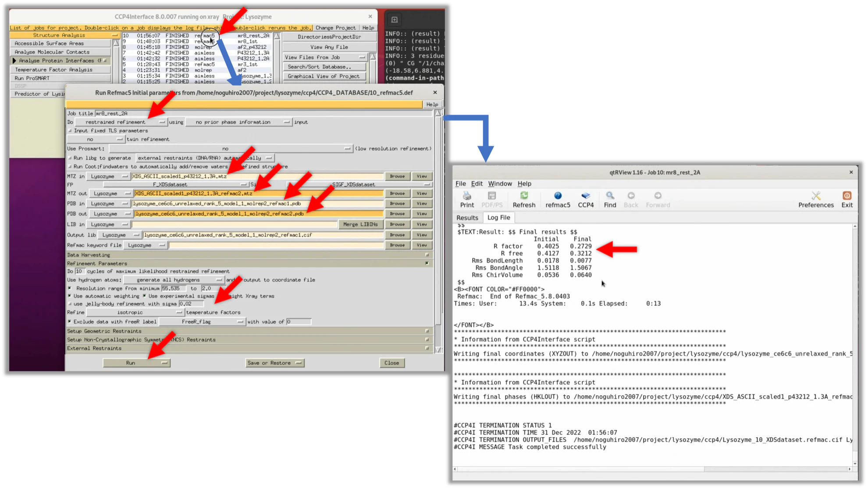Open Help menu in qtRView

coord(524,184)
